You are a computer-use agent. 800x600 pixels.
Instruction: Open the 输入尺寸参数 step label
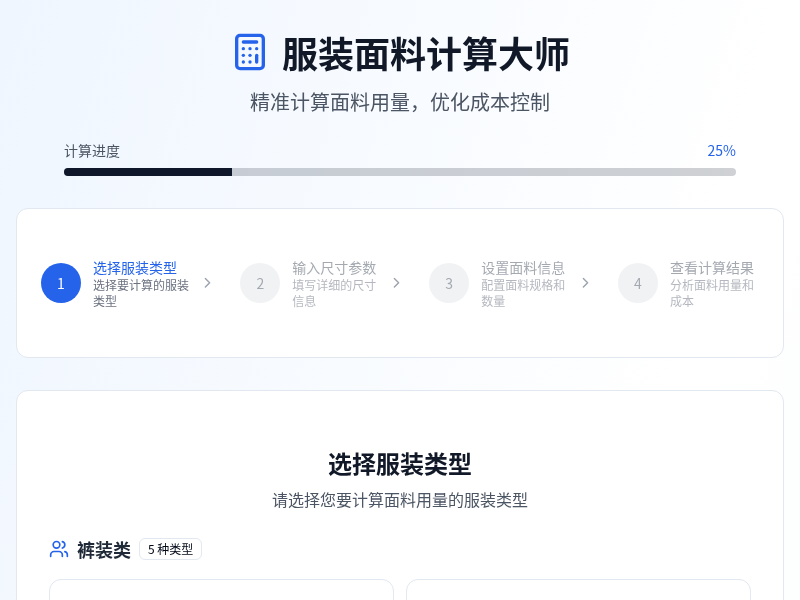[x=334, y=268]
